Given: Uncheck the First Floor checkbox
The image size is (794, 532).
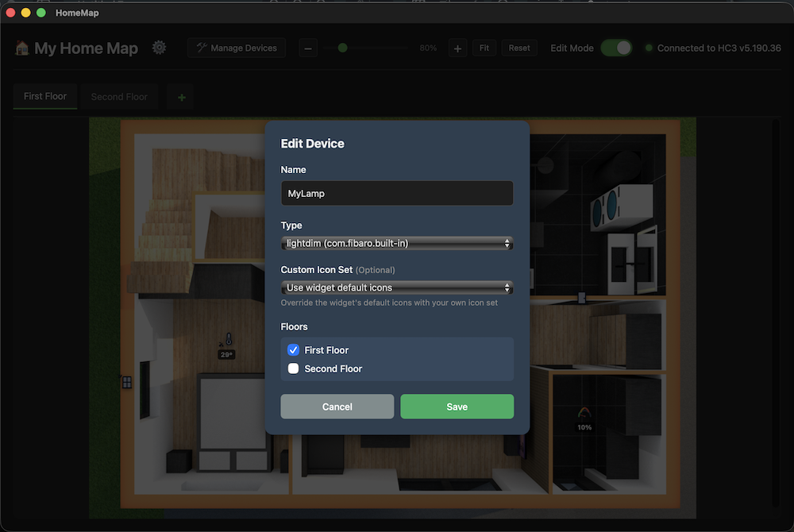Looking at the screenshot, I should tap(293, 350).
